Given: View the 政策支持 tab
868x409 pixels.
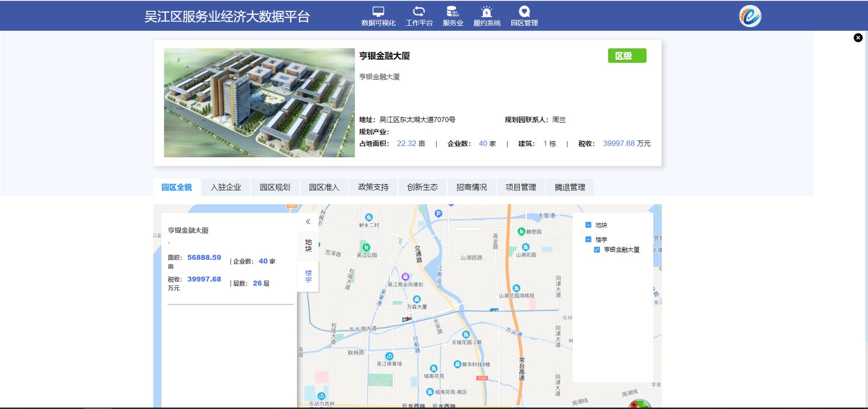Looking at the screenshot, I should tap(373, 187).
